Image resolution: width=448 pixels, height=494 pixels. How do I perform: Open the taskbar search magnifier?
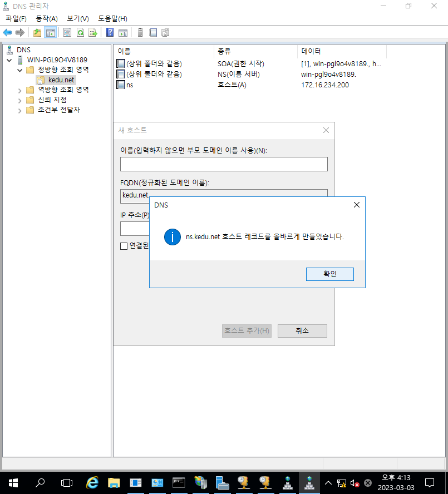coord(40,483)
